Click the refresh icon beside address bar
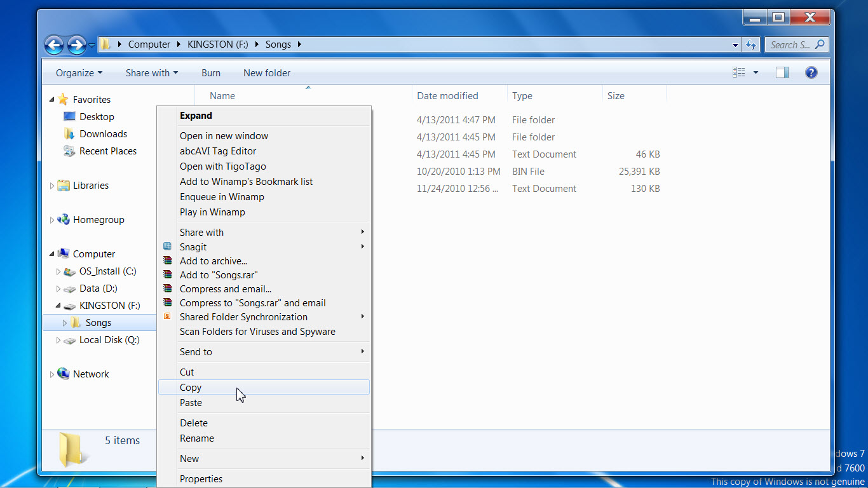 click(751, 44)
